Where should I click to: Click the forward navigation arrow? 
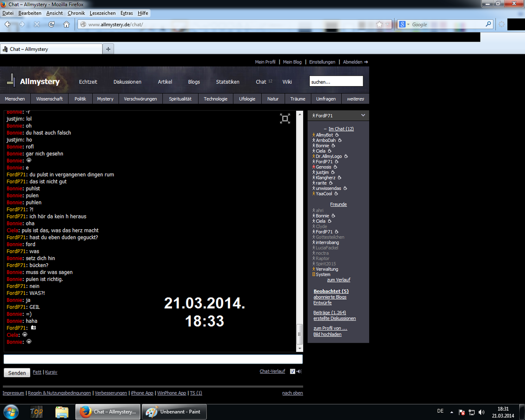pyautogui.click(x=22, y=24)
